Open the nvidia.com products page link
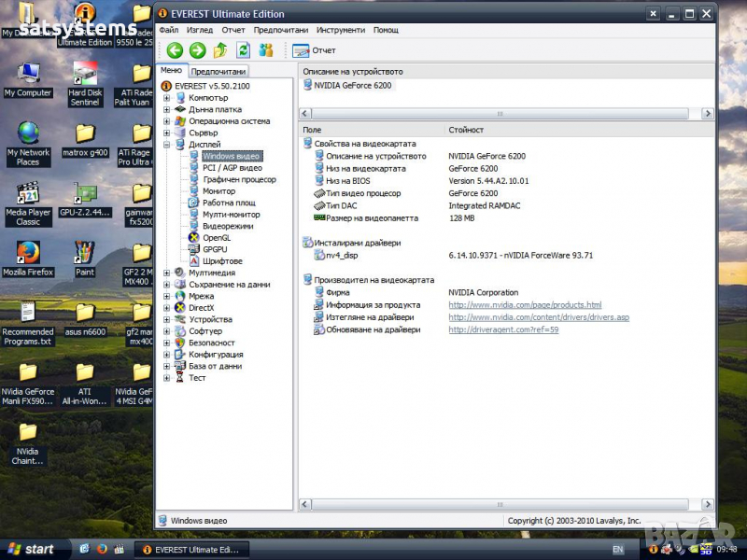 (x=525, y=305)
